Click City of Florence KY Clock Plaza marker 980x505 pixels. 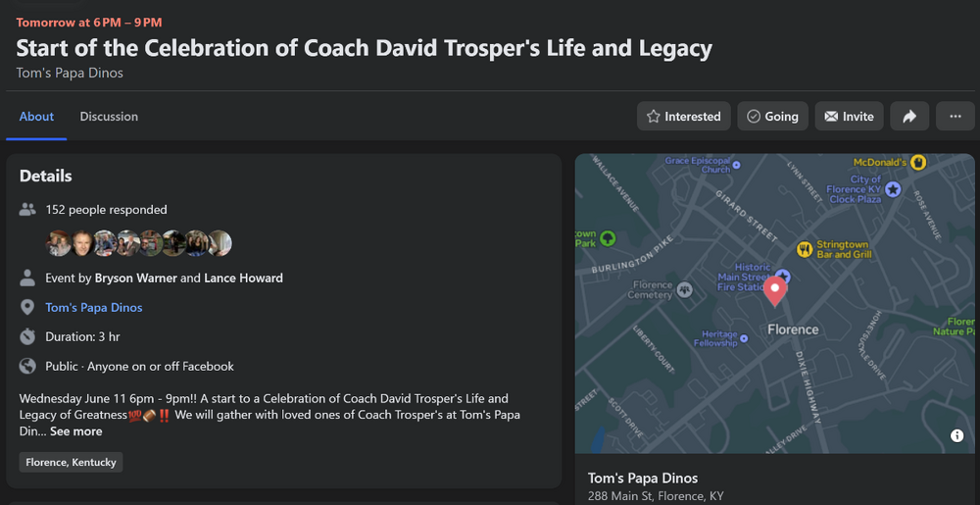[x=893, y=188]
